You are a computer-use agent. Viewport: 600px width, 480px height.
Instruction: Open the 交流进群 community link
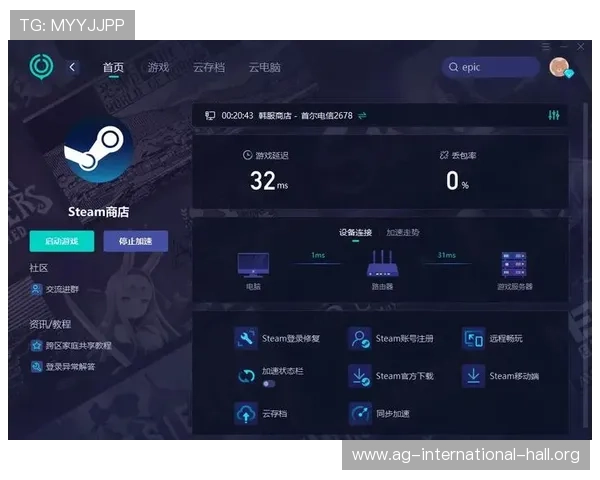click(62, 289)
